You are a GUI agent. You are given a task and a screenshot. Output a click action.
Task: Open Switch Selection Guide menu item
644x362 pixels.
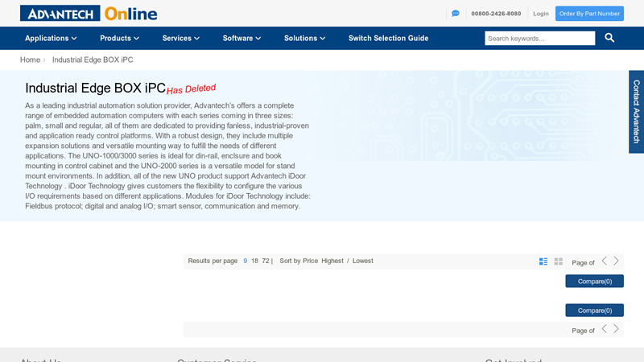388,38
